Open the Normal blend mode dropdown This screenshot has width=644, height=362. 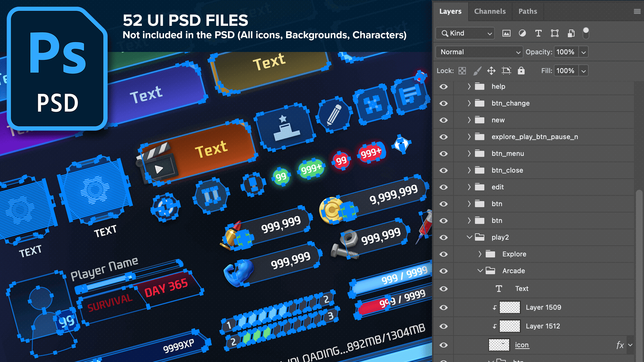point(479,52)
